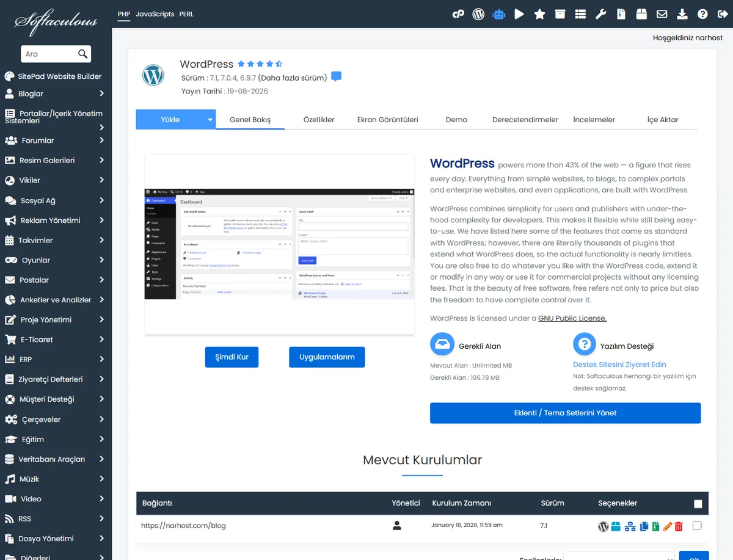
Task: Switch to the Genel Bakış tab
Action: [x=250, y=120]
